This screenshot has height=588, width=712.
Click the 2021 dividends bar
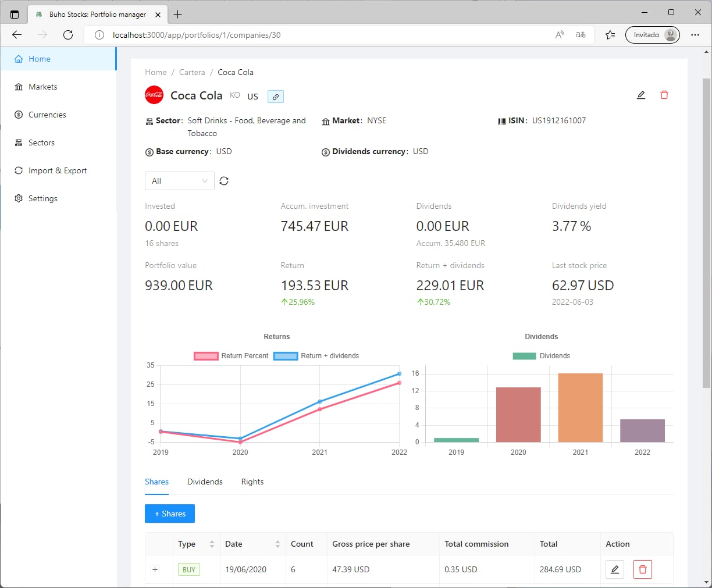(x=581, y=408)
